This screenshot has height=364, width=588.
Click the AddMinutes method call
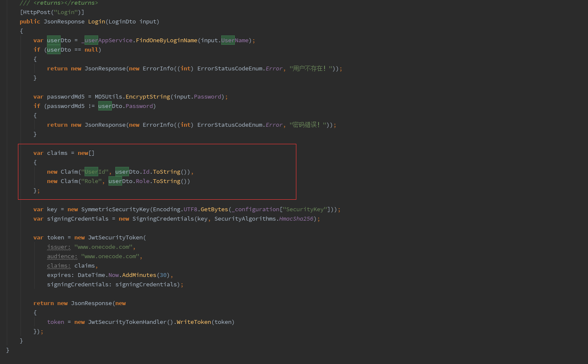[x=139, y=275]
